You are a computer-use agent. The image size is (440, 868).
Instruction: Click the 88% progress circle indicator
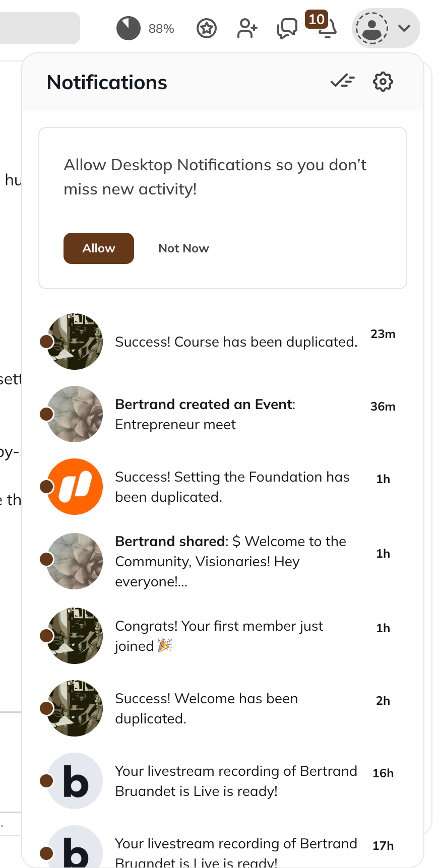pyautogui.click(x=129, y=28)
